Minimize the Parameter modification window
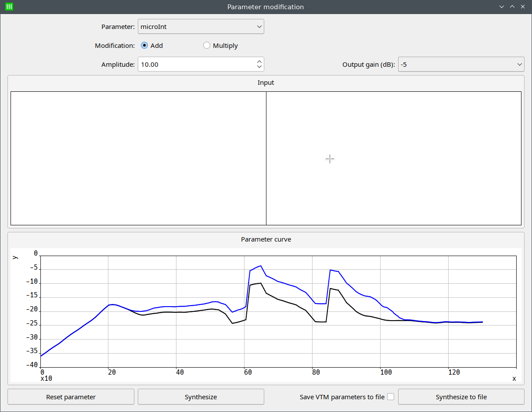 coord(502,7)
